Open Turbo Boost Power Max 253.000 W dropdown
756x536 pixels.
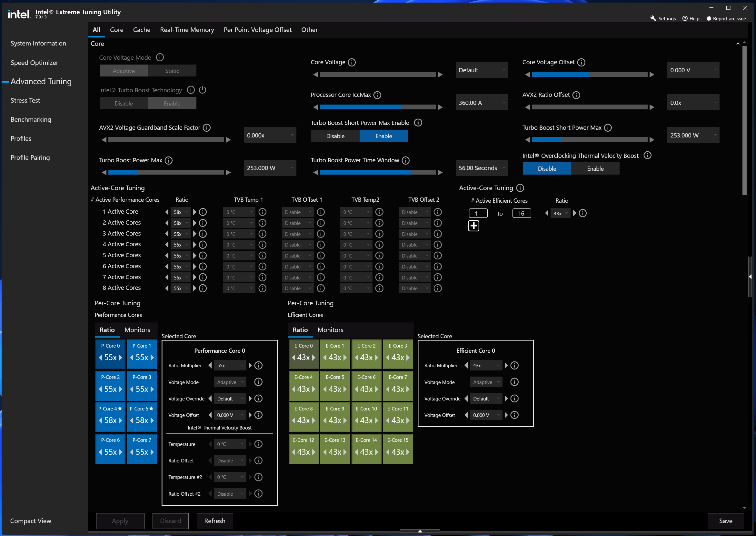(x=270, y=168)
